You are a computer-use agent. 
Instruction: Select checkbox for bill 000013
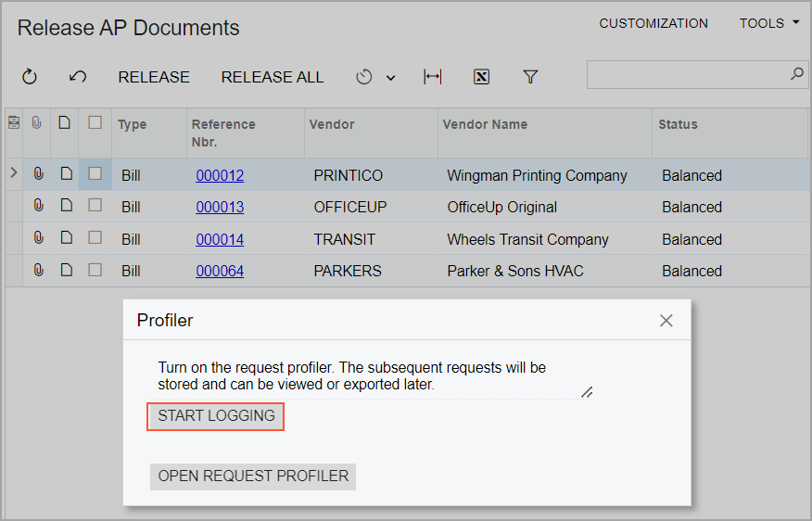tap(95, 205)
